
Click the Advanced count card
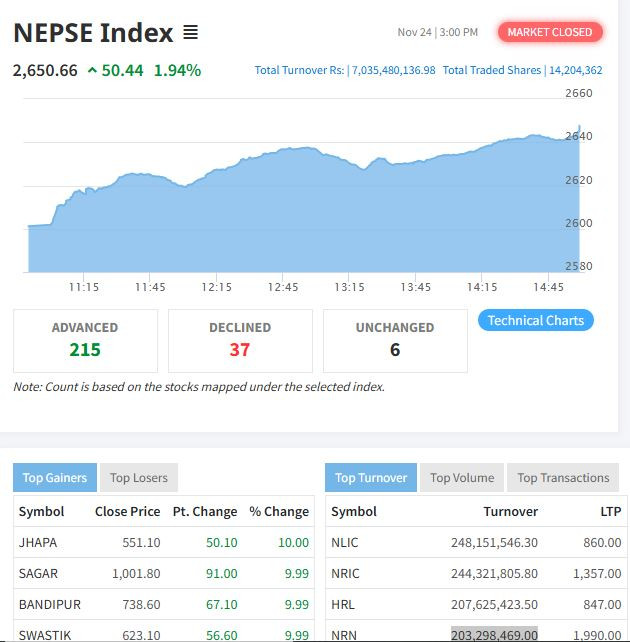tap(85, 340)
